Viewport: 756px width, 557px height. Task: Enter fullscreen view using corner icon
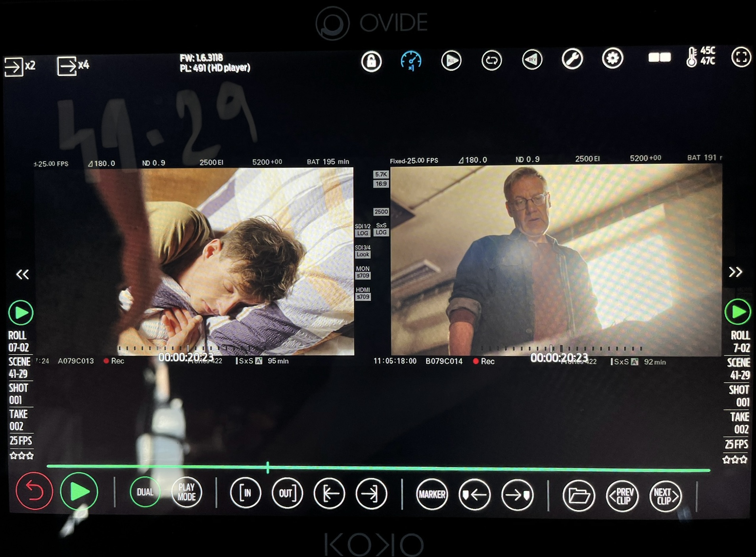(x=741, y=57)
